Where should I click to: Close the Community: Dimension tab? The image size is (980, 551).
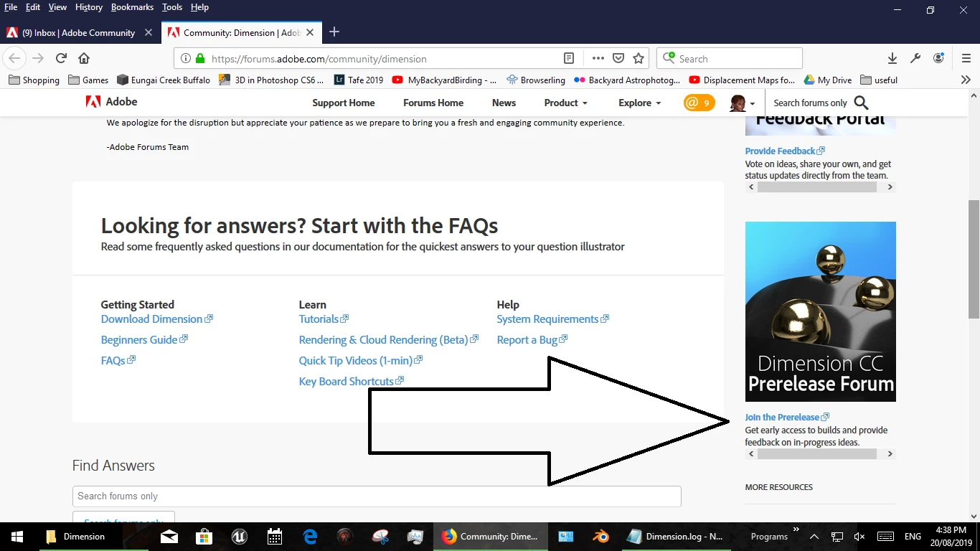point(310,32)
